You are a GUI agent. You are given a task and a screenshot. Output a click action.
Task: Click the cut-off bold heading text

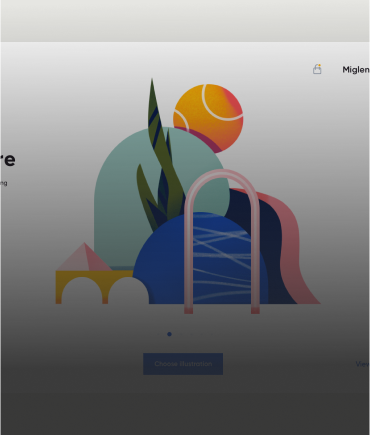[x=7, y=160]
